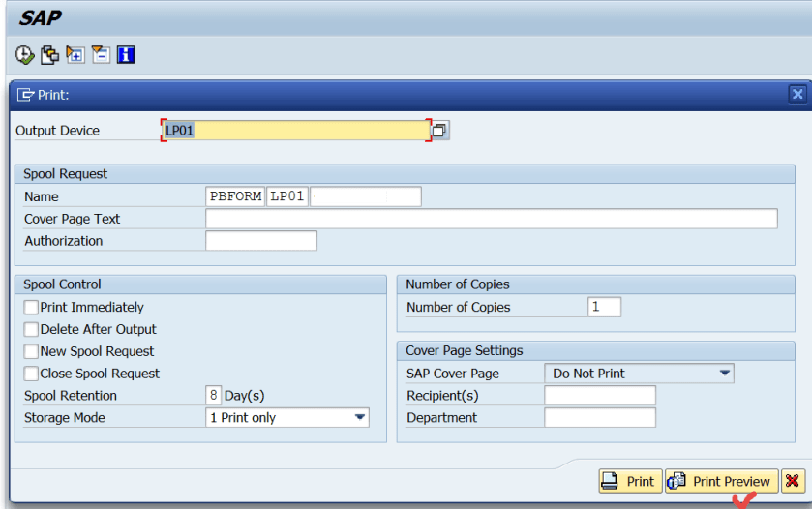The height and width of the screenshot is (509, 812).
Task: Click the Recipient(s) input field
Action: [x=600, y=396]
